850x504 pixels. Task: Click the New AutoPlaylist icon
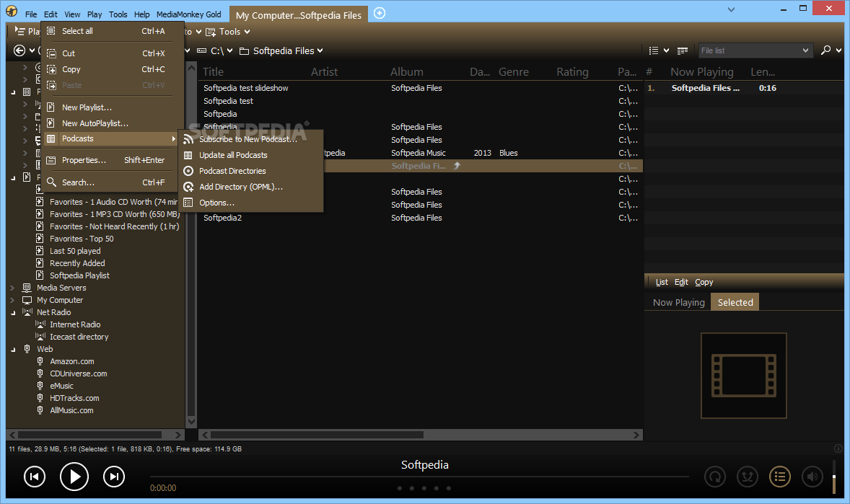click(x=51, y=123)
